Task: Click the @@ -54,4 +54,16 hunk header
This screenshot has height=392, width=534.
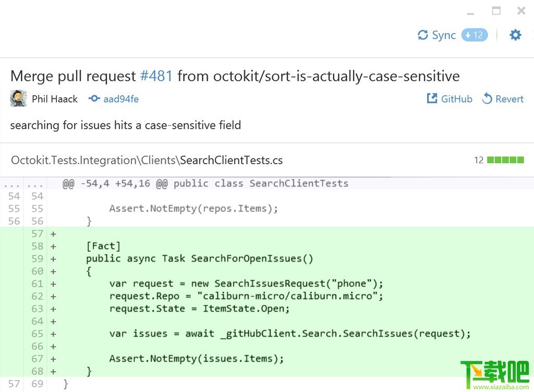Action: [205, 183]
